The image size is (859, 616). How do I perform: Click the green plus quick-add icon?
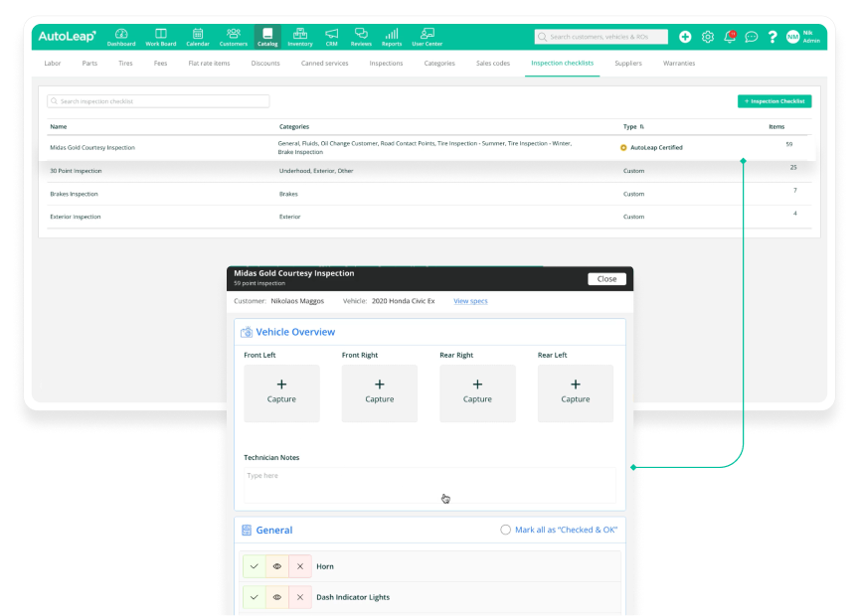685,37
